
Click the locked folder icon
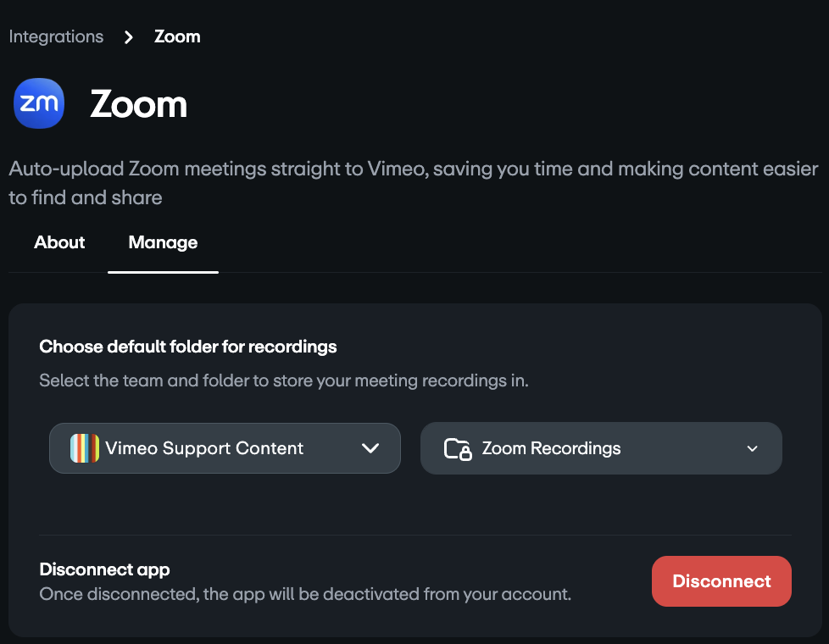(458, 448)
